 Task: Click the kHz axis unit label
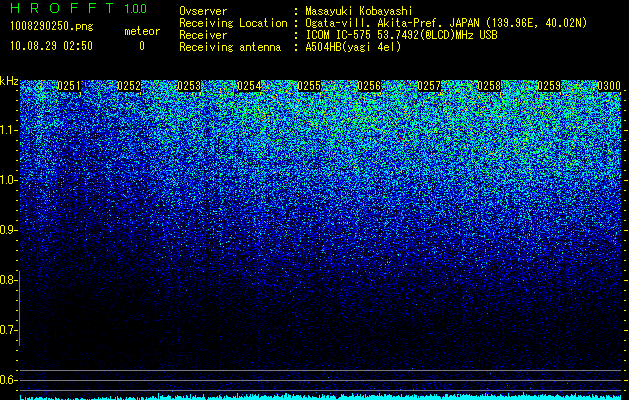(x=9, y=81)
